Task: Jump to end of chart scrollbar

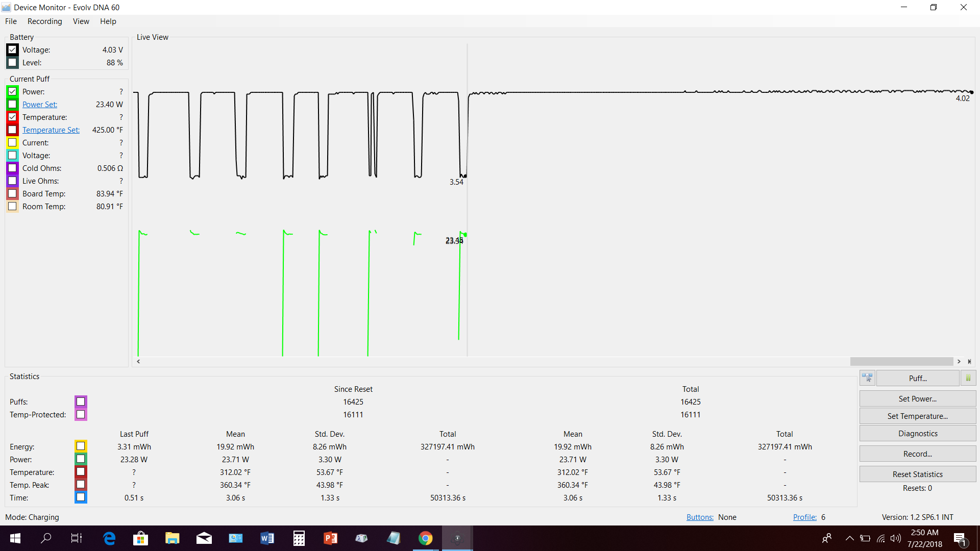Action: tap(969, 361)
